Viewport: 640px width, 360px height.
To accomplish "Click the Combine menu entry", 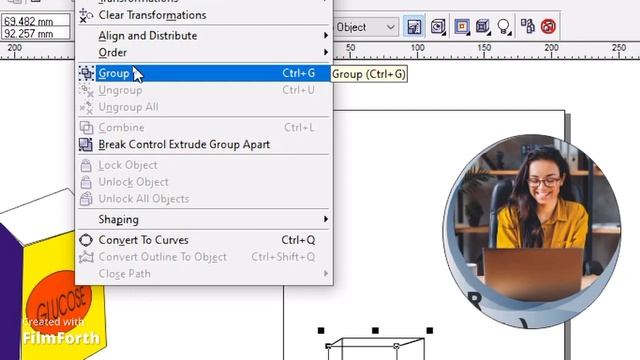I will [203, 128].
